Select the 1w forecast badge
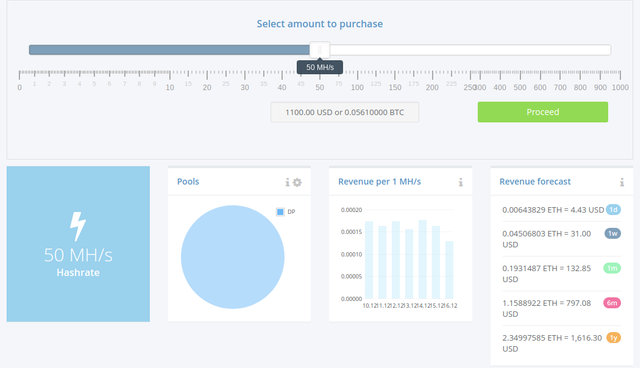The width and height of the screenshot is (640, 368). click(x=613, y=233)
